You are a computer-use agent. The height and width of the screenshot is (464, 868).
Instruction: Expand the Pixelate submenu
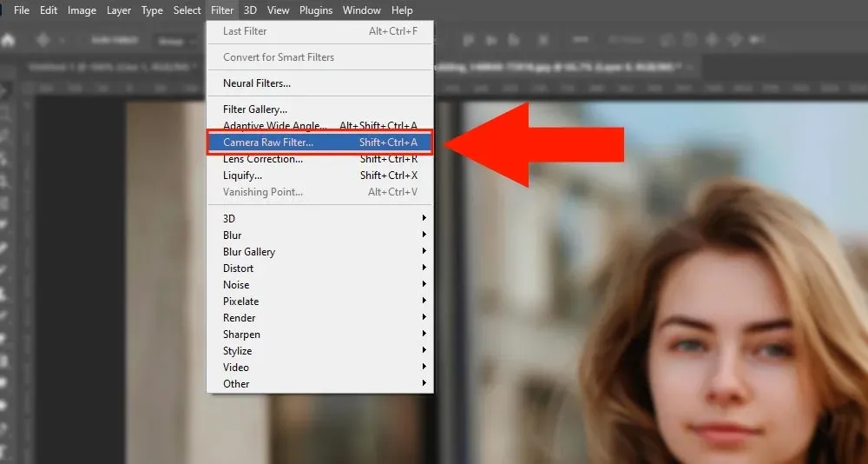(x=320, y=302)
